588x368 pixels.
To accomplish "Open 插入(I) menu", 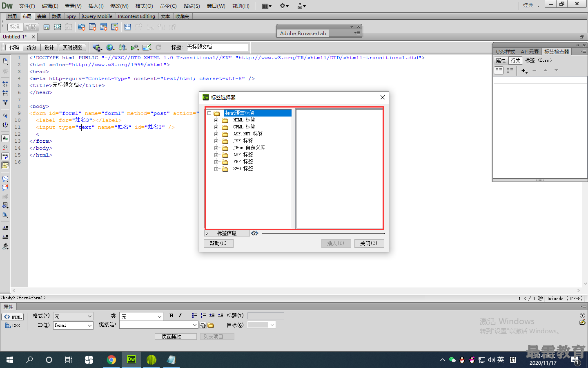I will click(96, 6).
